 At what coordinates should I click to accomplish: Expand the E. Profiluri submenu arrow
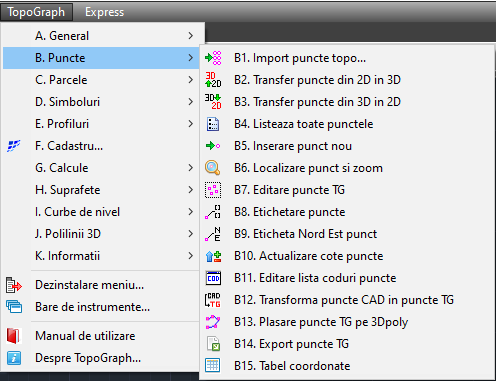(191, 124)
